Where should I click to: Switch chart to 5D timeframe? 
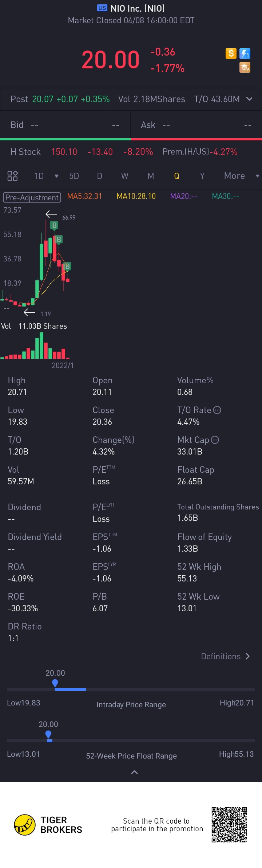(74, 176)
